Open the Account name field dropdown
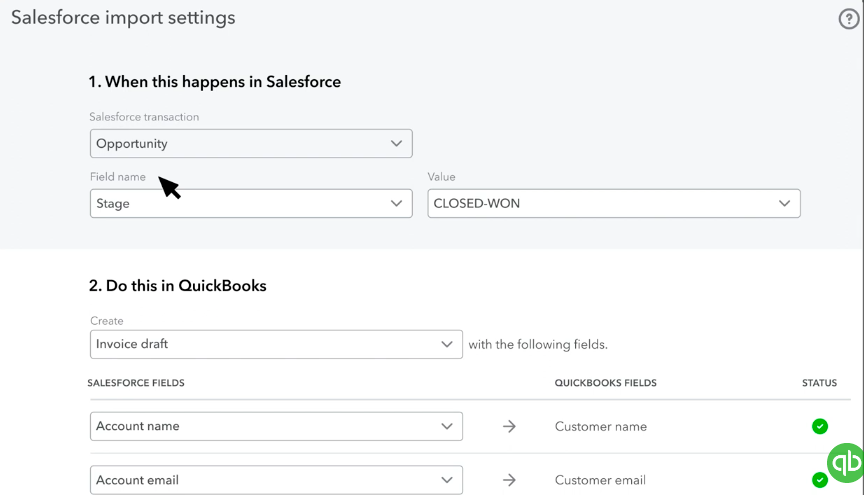The image size is (864, 502). [x=276, y=427]
